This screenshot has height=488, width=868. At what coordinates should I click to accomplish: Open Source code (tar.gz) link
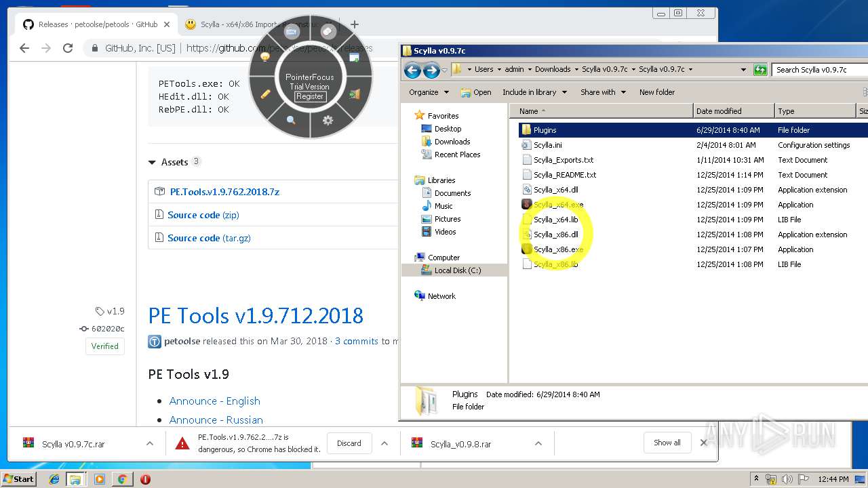[210, 238]
